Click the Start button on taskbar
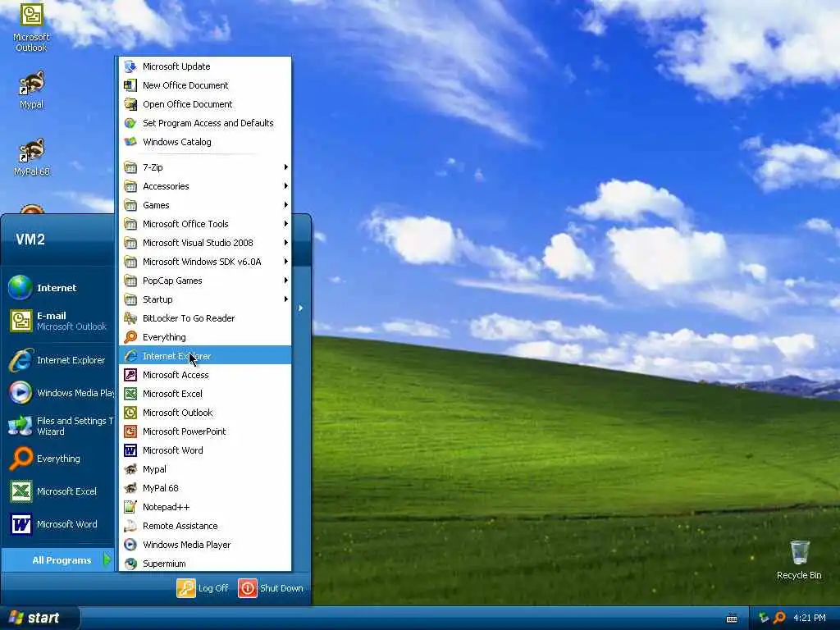840x630 pixels. 39,618
